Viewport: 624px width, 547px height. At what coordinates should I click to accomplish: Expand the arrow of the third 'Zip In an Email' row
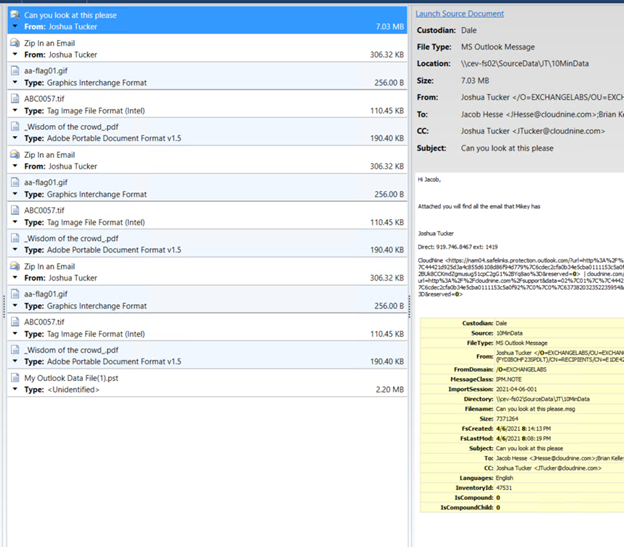(15, 278)
